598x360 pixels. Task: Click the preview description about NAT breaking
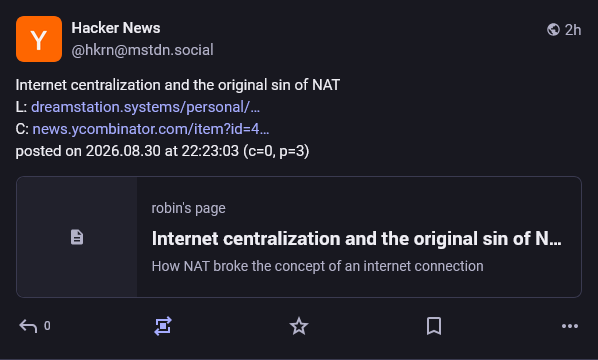[x=317, y=266]
